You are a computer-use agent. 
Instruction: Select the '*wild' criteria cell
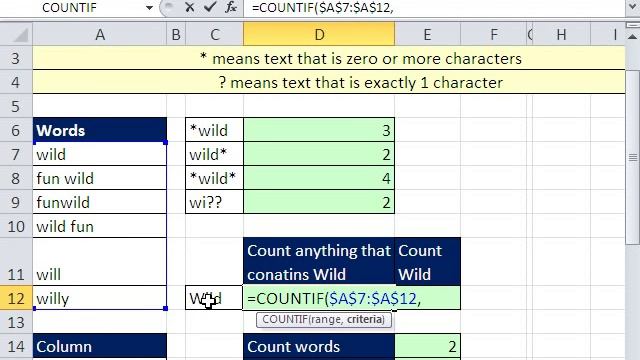(214, 130)
